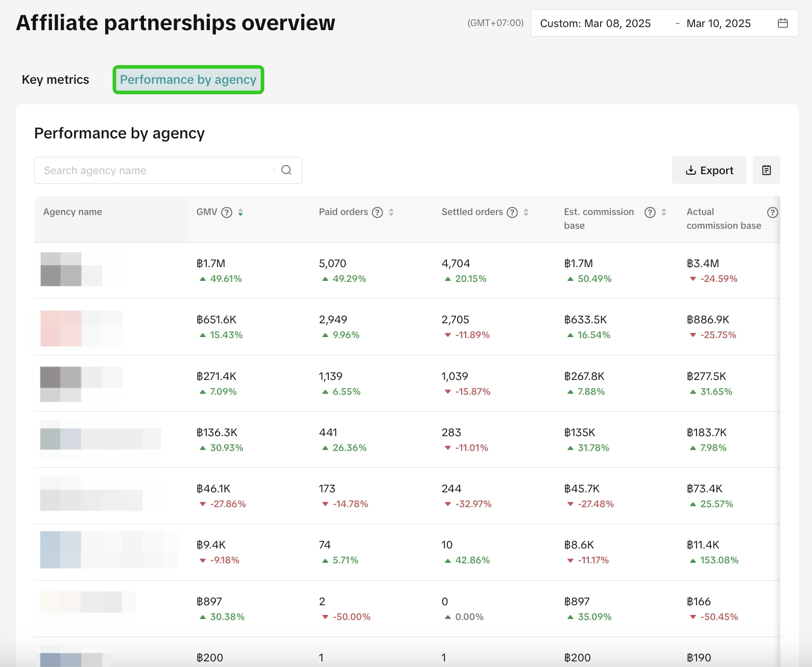Click the Settled orders help icon
812x667 pixels.
(x=512, y=212)
